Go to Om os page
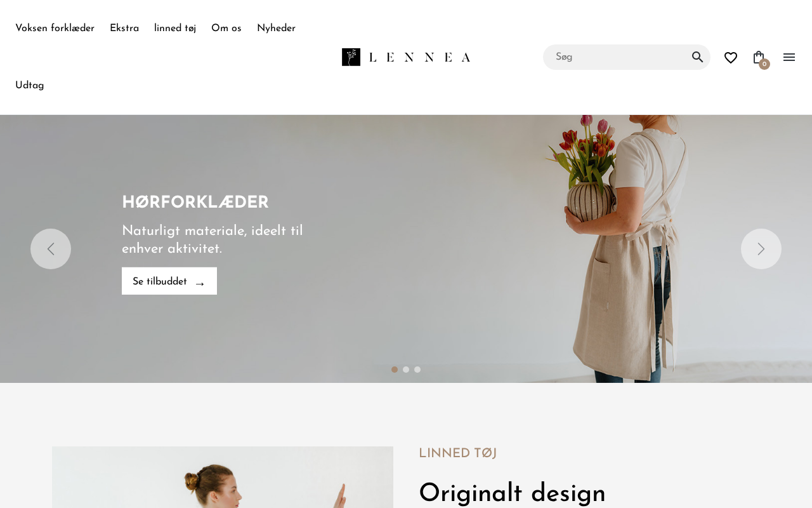Viewport: 812px width, 508px height. tap(226, 29)
